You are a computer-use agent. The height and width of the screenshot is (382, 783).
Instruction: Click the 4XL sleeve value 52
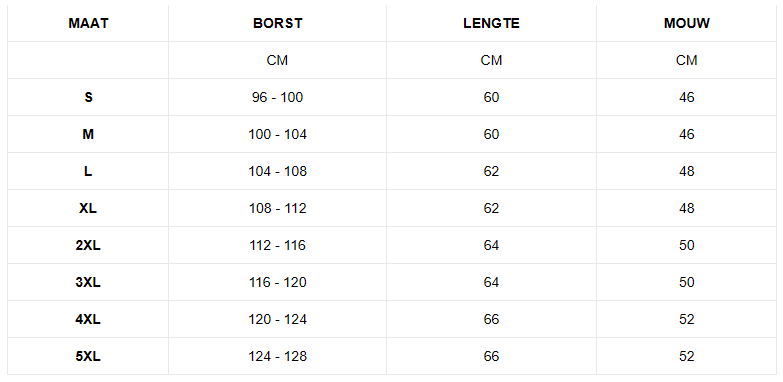tap(687, 319)
